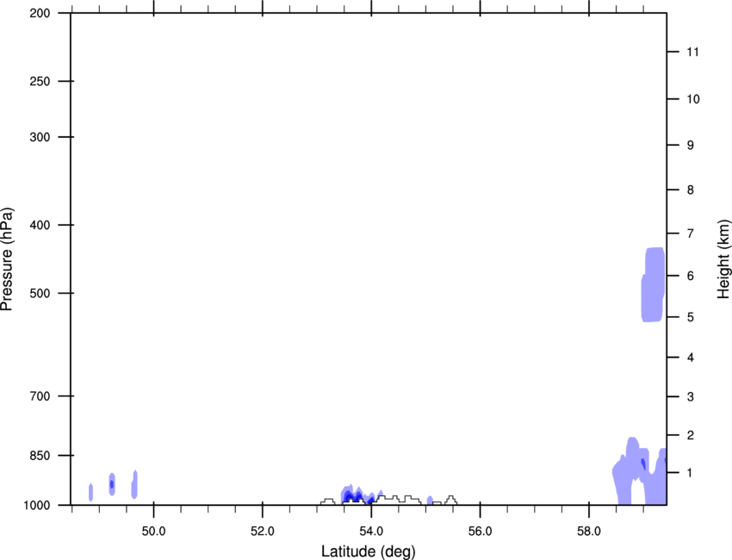
Task: Select the 850 pressure tick label
Action: (x=40, y=455)
